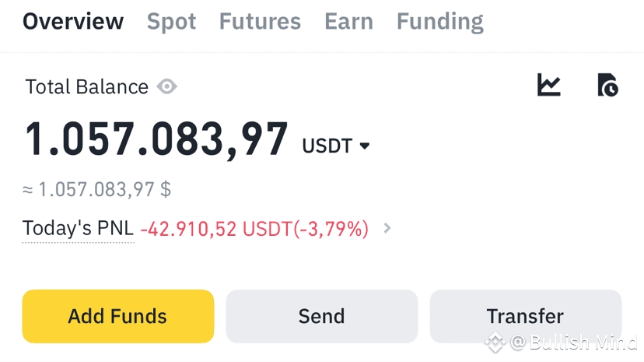Screen dimensions: 644x362
Task: Click the Send button
Action: point(321,316)
